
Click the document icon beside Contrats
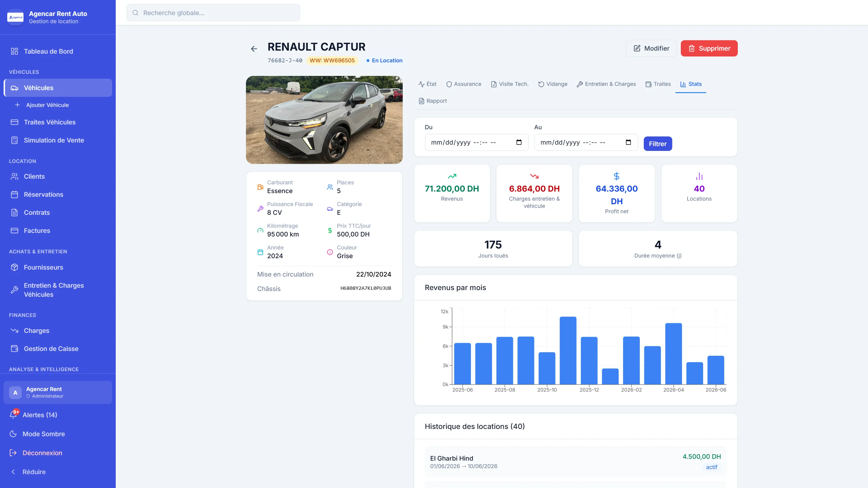pyautogui.click(x=14, y=212)
